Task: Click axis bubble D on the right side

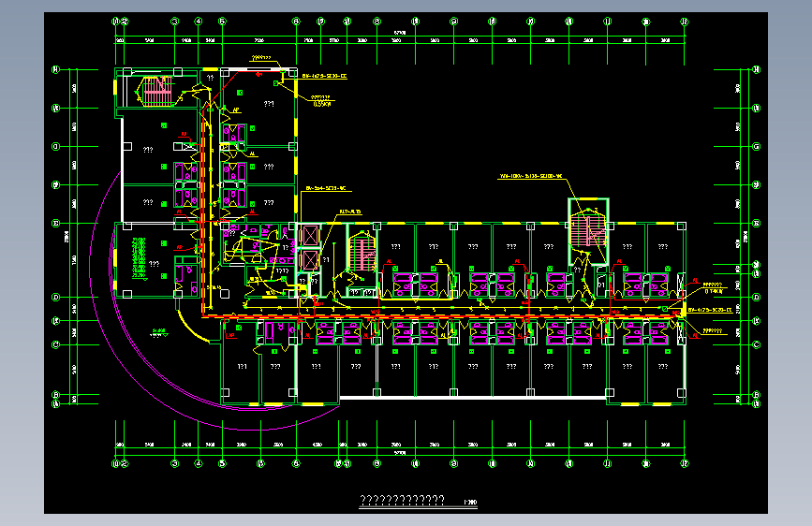Action: pyautogui.click(x=756, y=298)
